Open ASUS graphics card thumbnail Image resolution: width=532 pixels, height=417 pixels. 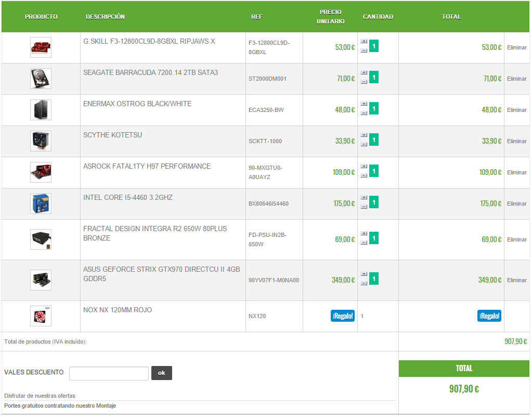pos(41,280)
